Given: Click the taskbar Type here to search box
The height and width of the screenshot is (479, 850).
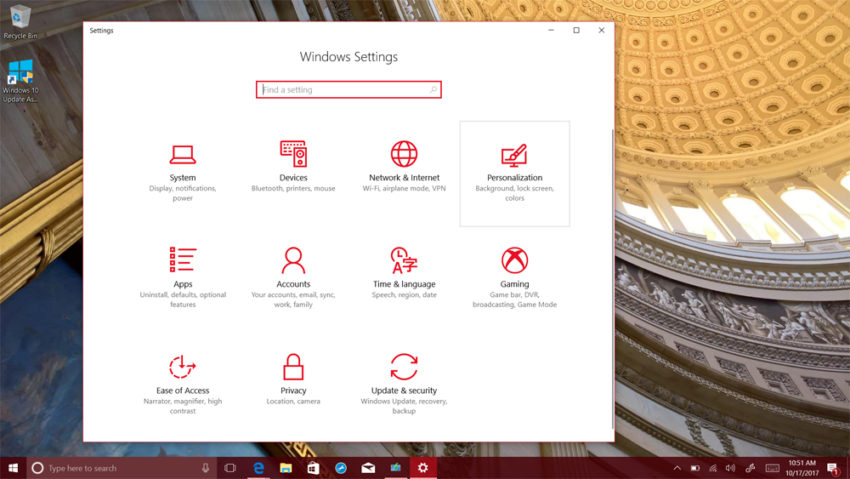Looking at the screenshot, I should point(122,468).
